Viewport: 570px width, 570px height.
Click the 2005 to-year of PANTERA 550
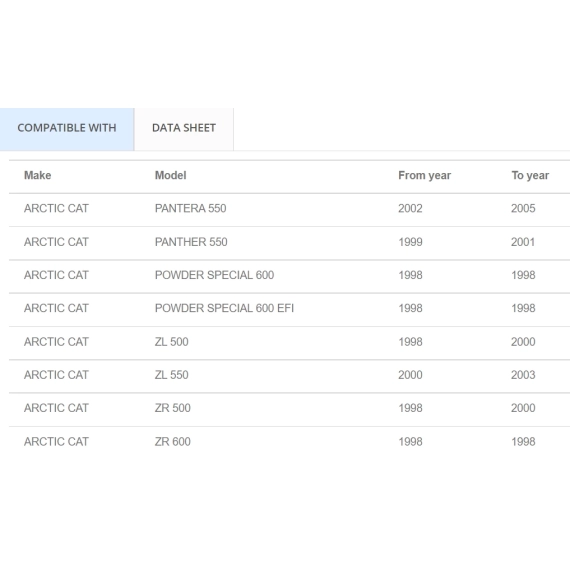pyautogui.click(x=523, y=208)
